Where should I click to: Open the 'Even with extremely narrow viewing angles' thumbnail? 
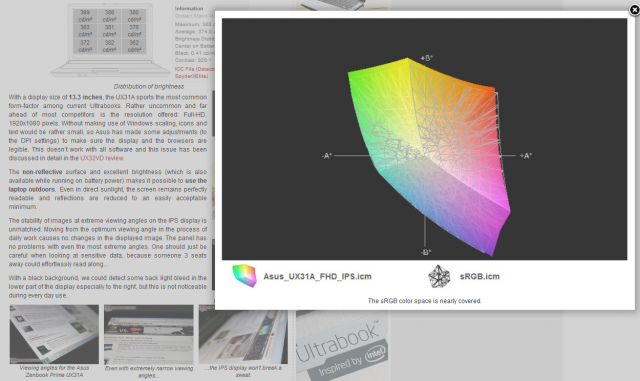pyautogui.click(x=149, y=334)
